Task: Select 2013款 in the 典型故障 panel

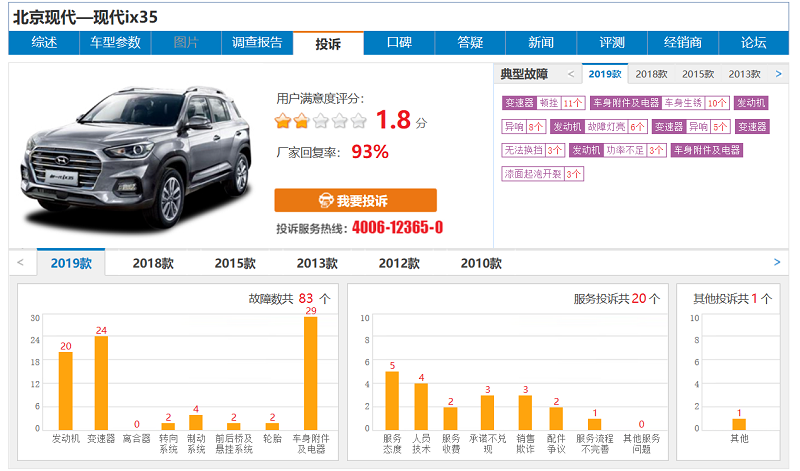Action: click(x=744, y=75)
